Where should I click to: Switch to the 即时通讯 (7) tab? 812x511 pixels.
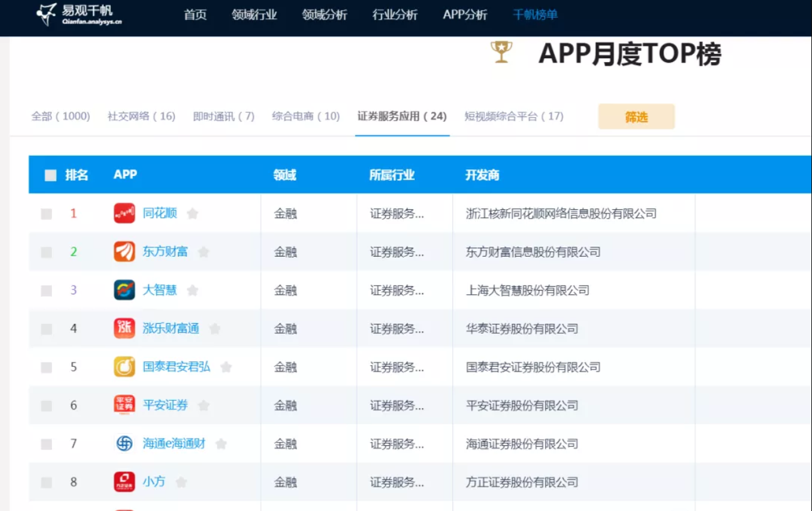pos(224,116)
